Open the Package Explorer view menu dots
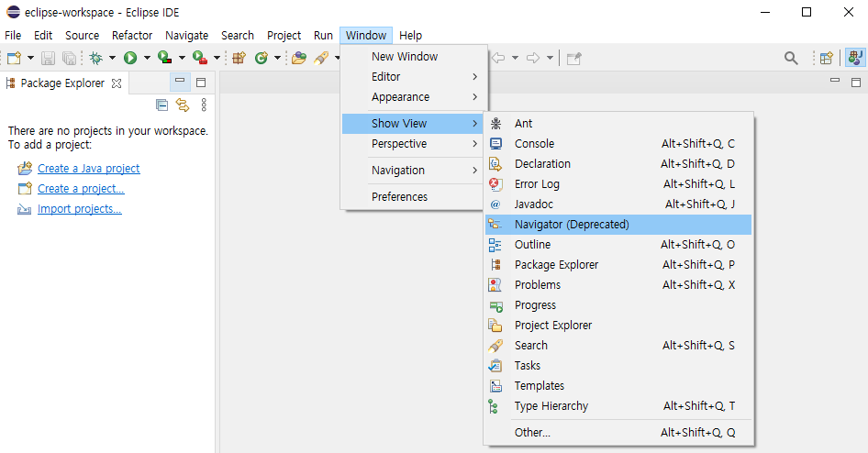 pyautogui.click(x=204, y=105)
